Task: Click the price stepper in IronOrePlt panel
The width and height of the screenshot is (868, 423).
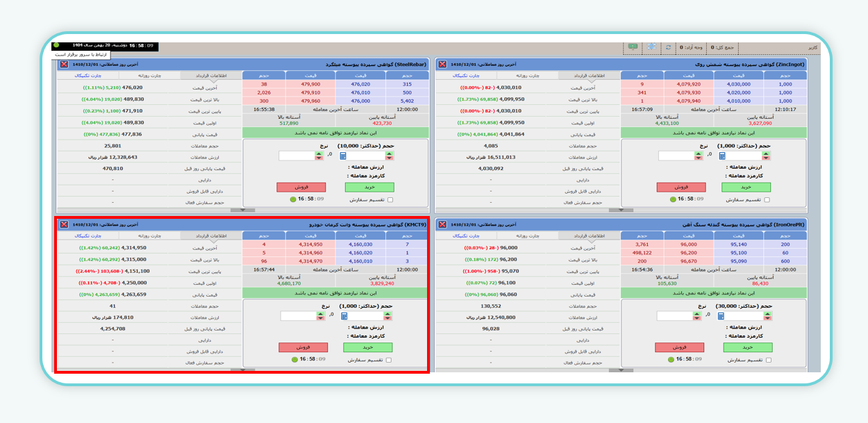Action: [696, 316]
